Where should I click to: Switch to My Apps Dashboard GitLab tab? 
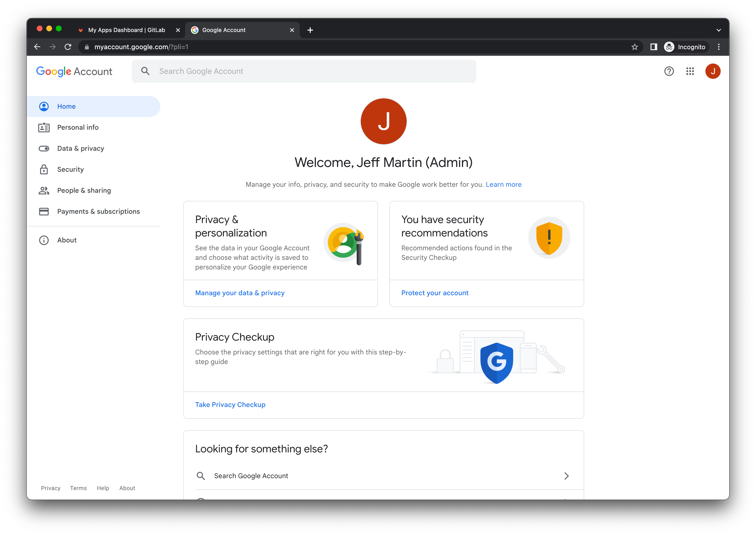point(126,30)
